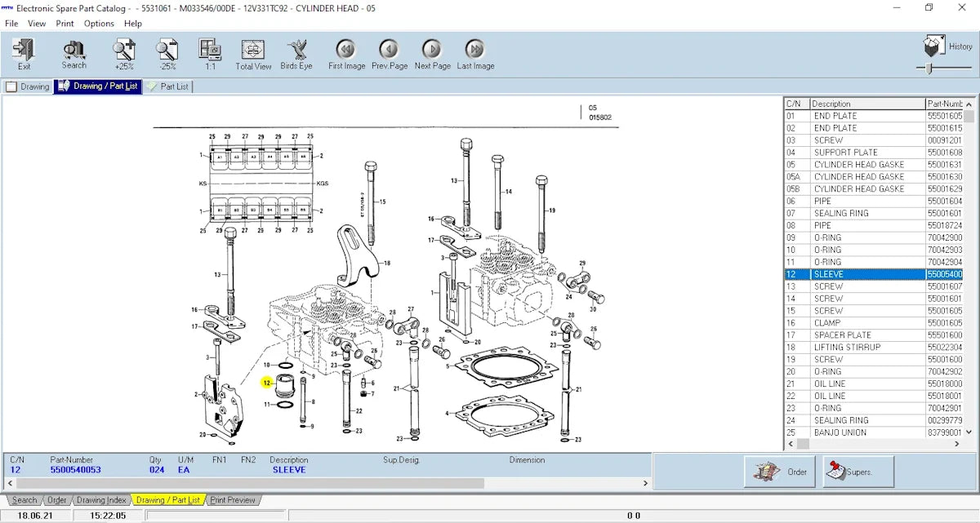Show the Total View of drawing
980x523 pixels.
click(253, 54)
